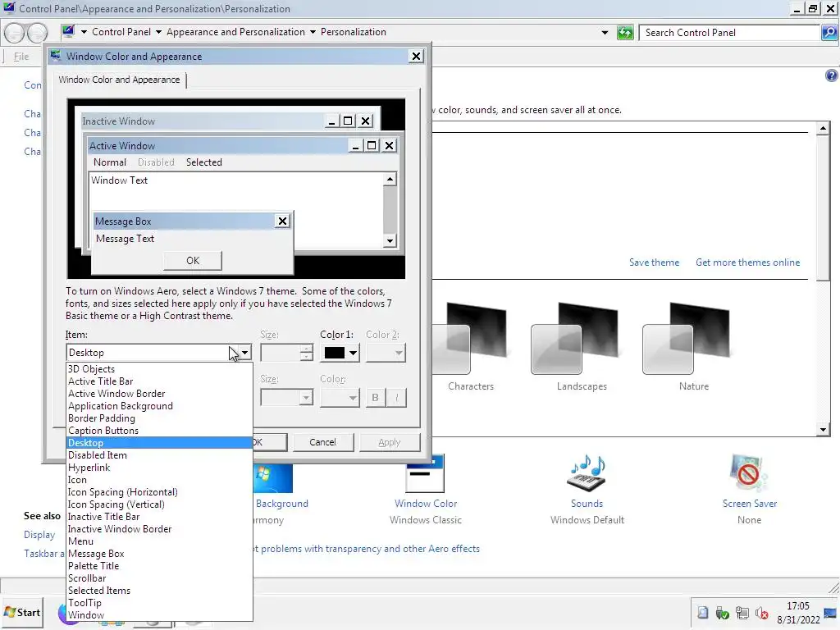Screen dimensions: 840x630
Task: Select Menu from the Item list
Action: (x=159, y=541)
